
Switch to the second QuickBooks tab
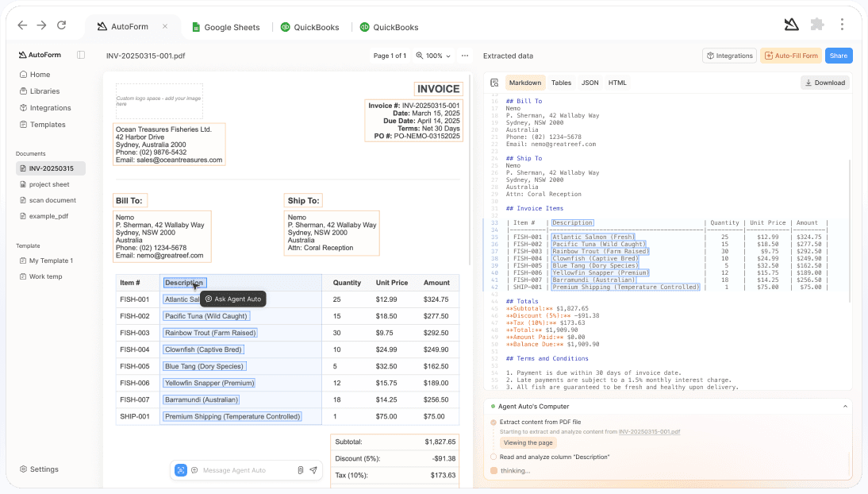point(389,27)
